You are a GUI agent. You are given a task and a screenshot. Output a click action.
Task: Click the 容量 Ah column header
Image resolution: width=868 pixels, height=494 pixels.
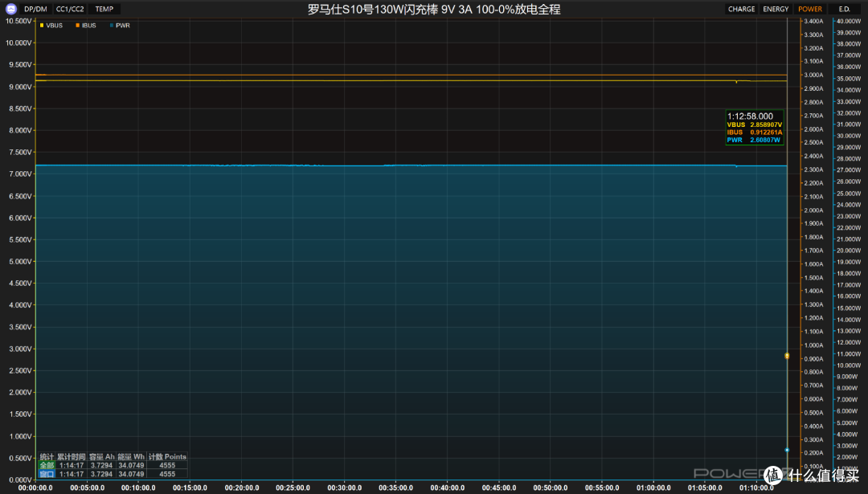pyautogui.click(x=102, y=457)
